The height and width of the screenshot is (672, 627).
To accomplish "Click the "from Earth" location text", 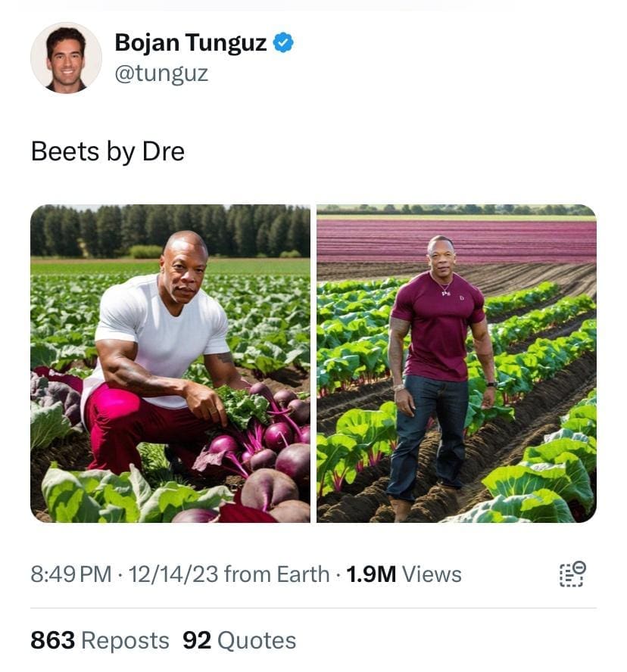I will (x=276, y=574).
